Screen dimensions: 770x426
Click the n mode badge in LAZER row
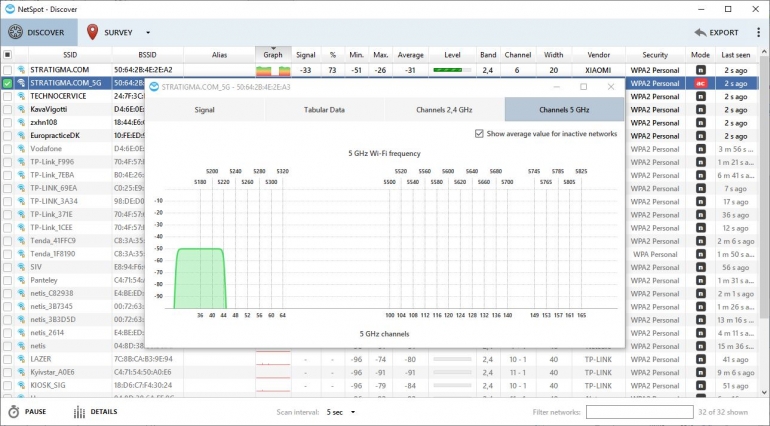(x=700, y=359)
